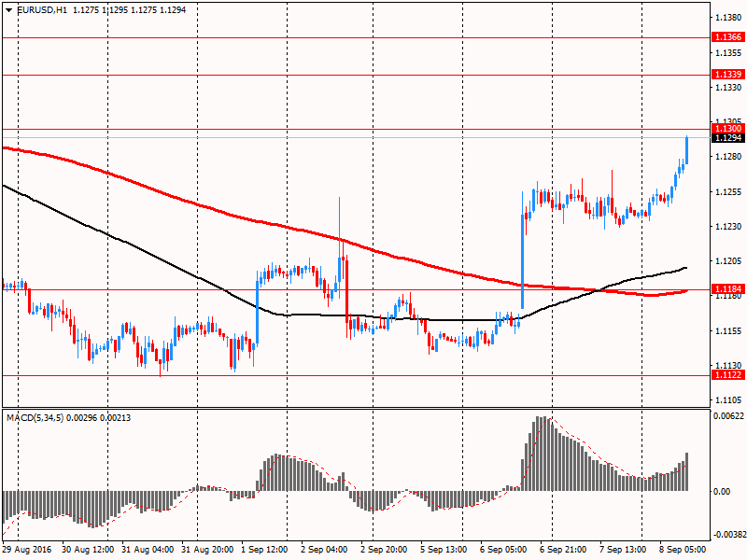Select the current price label 1.1294
This screenshot has height=560, width=747.
tap(728, 138)
